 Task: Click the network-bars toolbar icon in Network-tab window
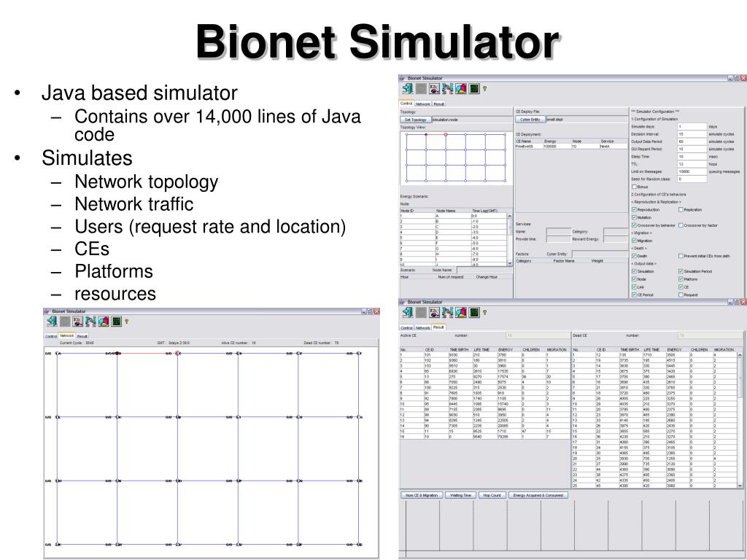pos(90,322)
